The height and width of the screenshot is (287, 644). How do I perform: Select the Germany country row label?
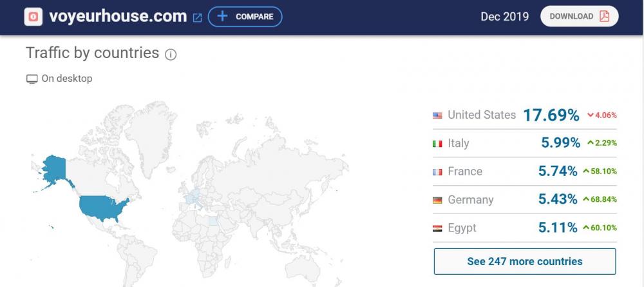(470, 200)
